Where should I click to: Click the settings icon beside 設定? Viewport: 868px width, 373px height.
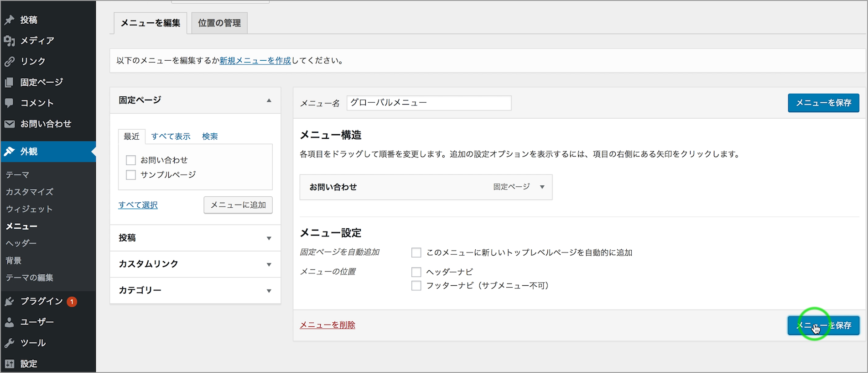[x=10, y=364]
